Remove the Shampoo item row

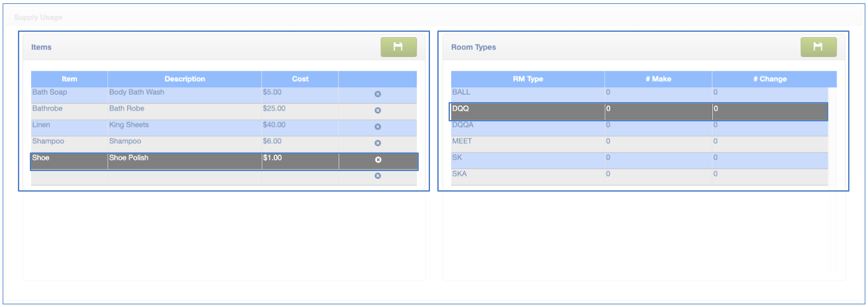tap(378, 143)
